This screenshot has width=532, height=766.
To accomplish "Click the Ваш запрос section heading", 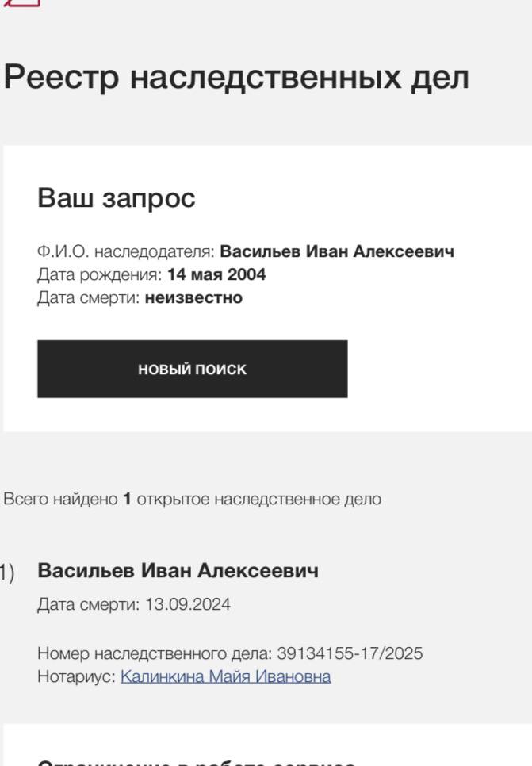I will (x=116, y=198).
